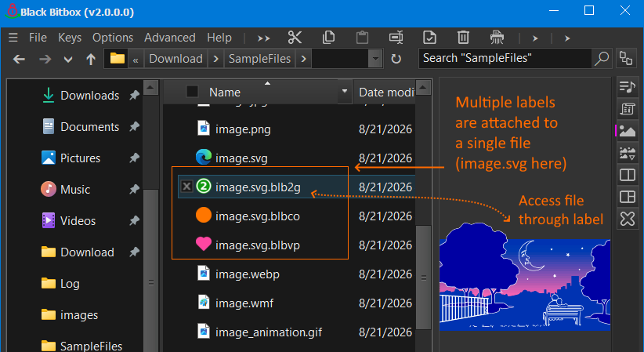Unpin Music from quick access
644x352 pixels.
(134, 189)
